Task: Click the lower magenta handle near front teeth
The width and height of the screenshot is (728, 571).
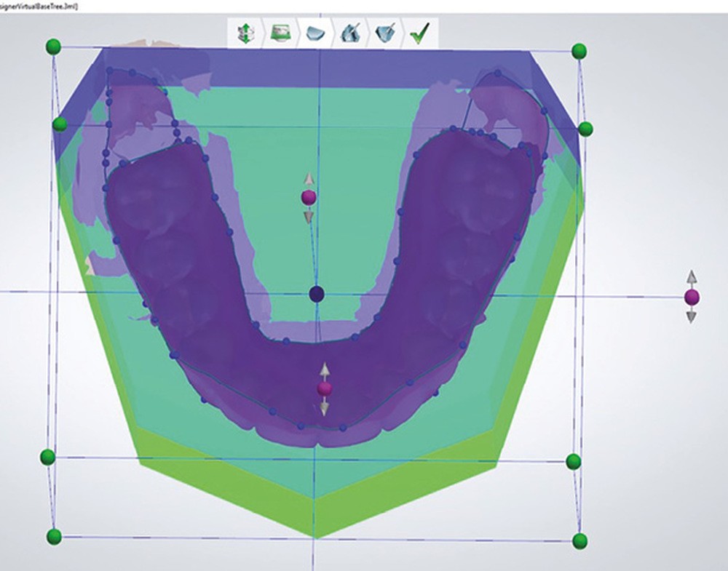Action: pyautogui.click(x=325, y=389)
